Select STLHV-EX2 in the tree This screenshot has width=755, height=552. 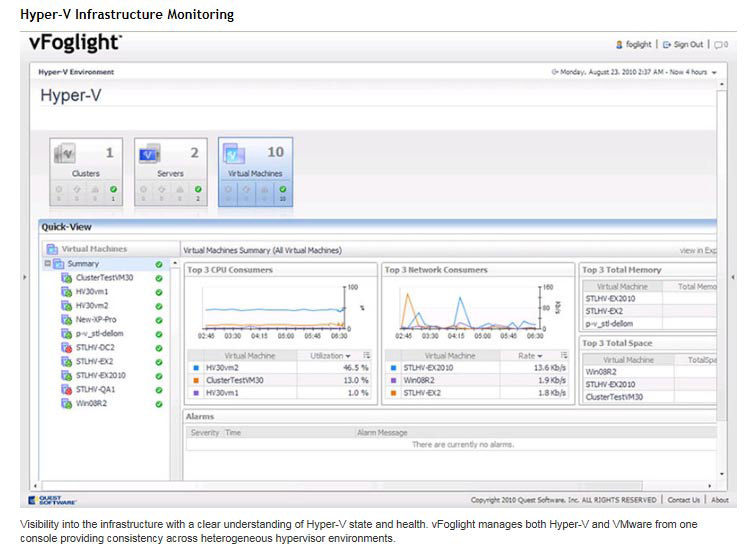[x=94, y=361]
